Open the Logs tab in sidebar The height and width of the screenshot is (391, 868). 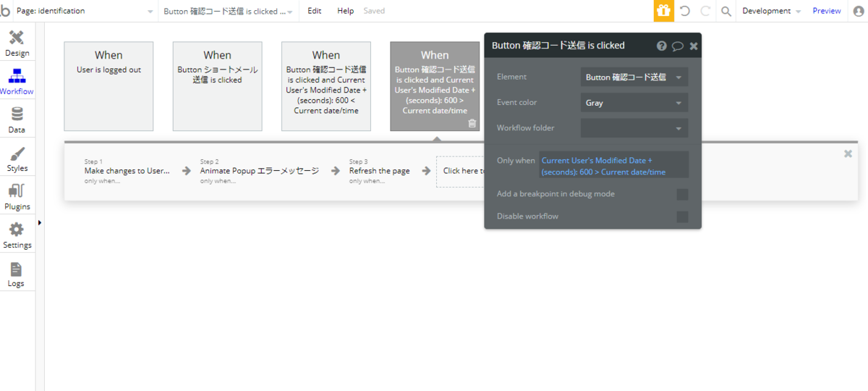coord(17,274)
